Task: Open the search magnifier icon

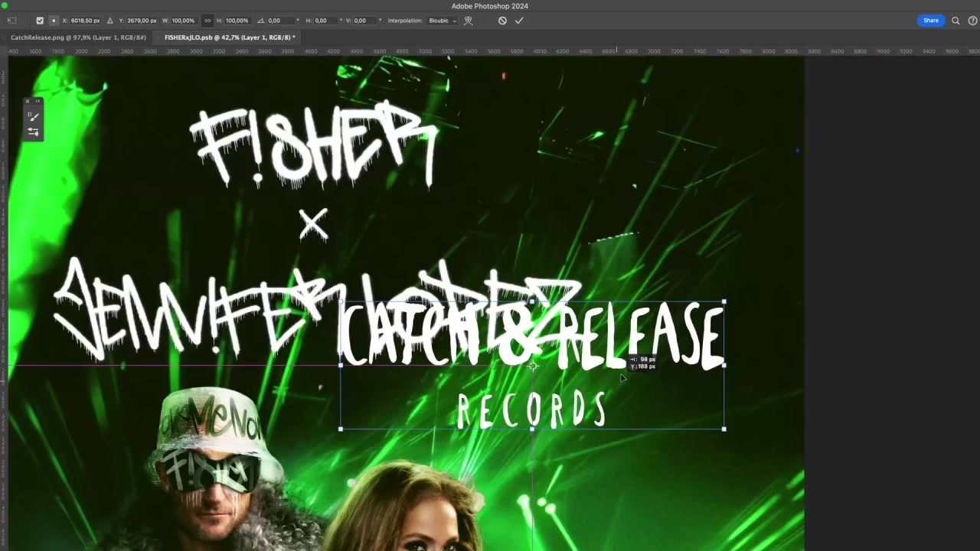Action: pos(955,21)
